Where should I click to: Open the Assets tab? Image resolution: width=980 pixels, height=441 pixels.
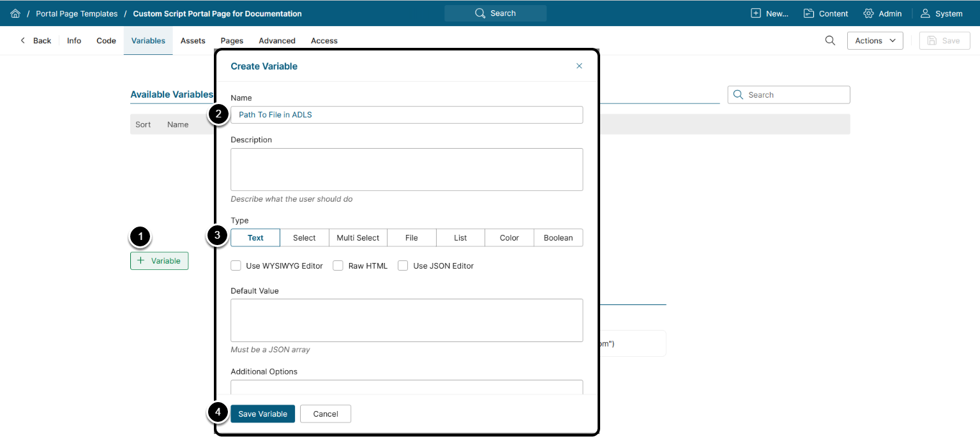(193, 40)
